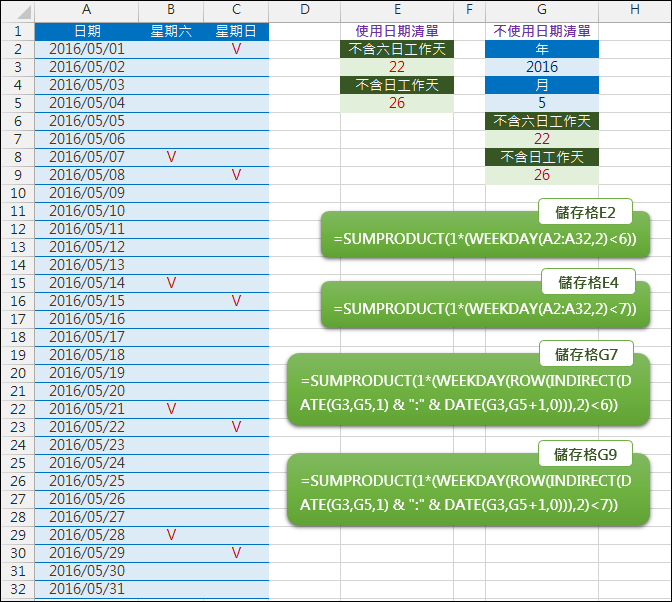
Task: Select cell with date 2016/05/01
Action: pos(87,49)
